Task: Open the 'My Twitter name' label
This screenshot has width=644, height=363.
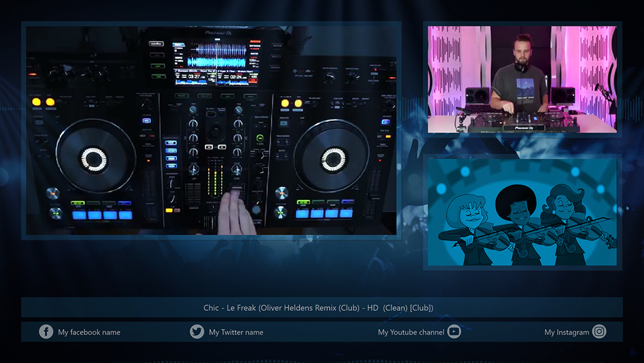Action: pos(236,332)
